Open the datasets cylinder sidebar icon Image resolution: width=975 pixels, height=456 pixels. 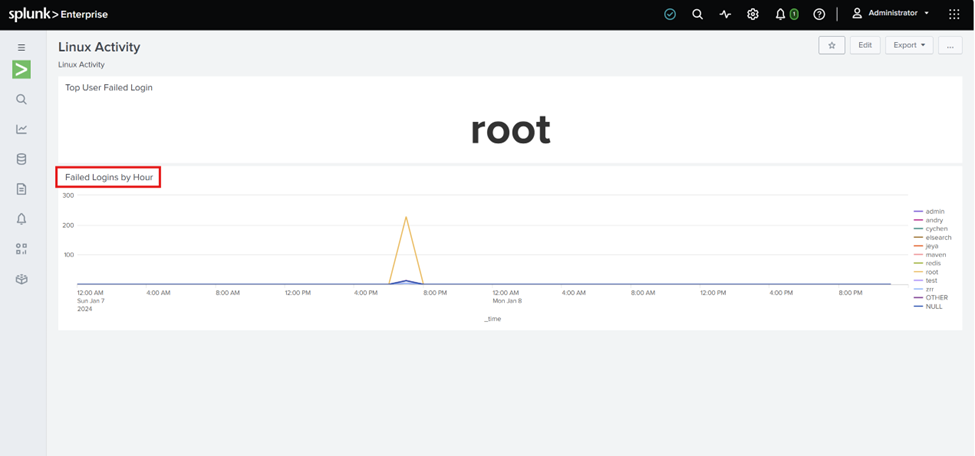pos(21,159)
